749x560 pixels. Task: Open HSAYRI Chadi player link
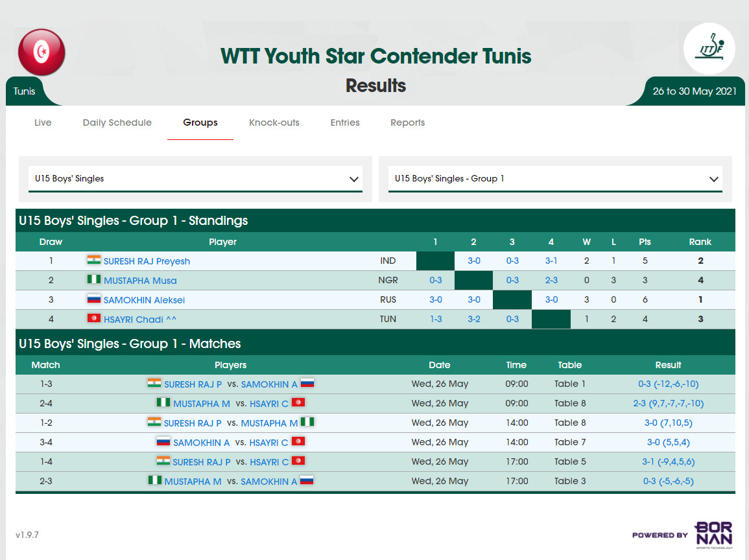pyautogui.click(x=140, y=320)
